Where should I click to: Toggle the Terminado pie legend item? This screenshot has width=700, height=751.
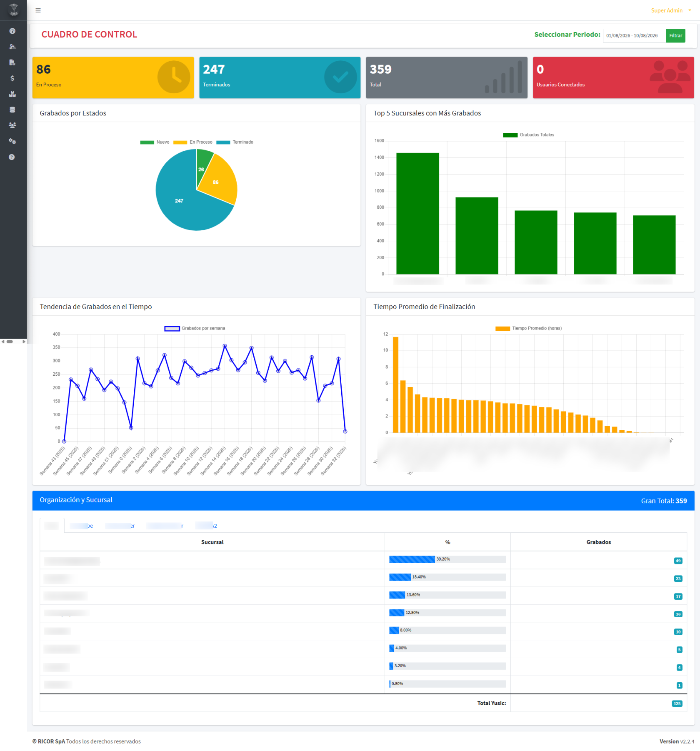click(x=235, y=142)
